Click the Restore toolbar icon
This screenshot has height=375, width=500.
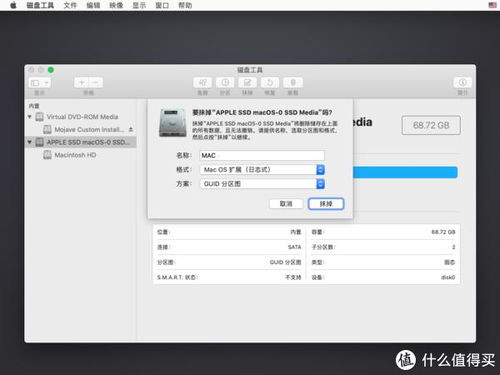270,82
